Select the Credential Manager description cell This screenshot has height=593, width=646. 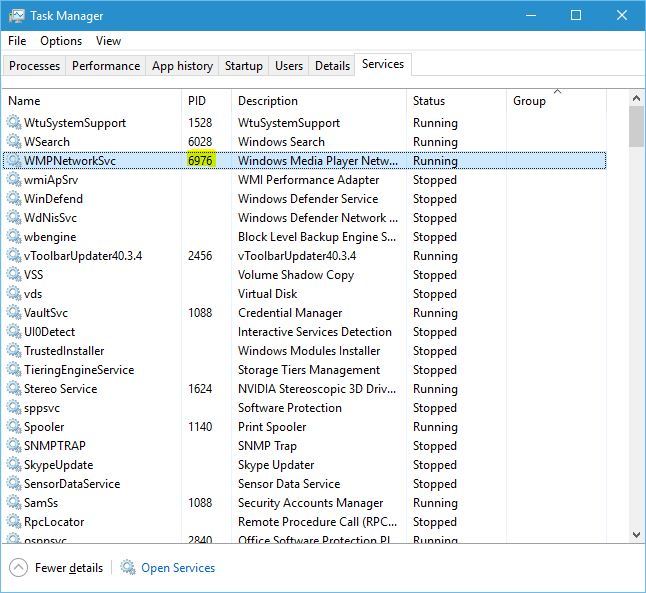tap(290, 313)
